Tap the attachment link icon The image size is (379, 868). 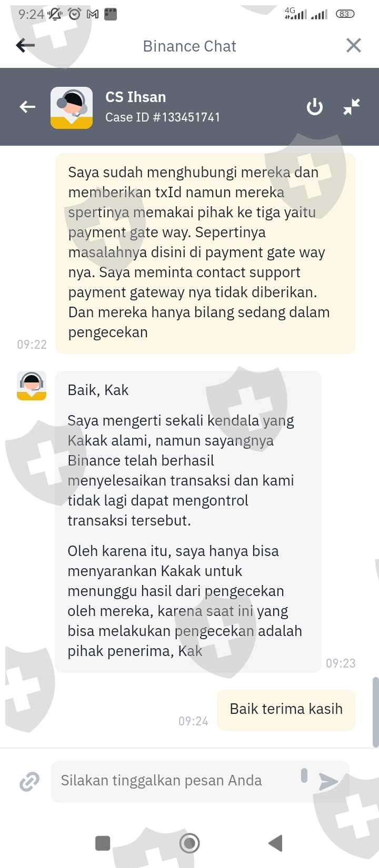coord(29,781)
